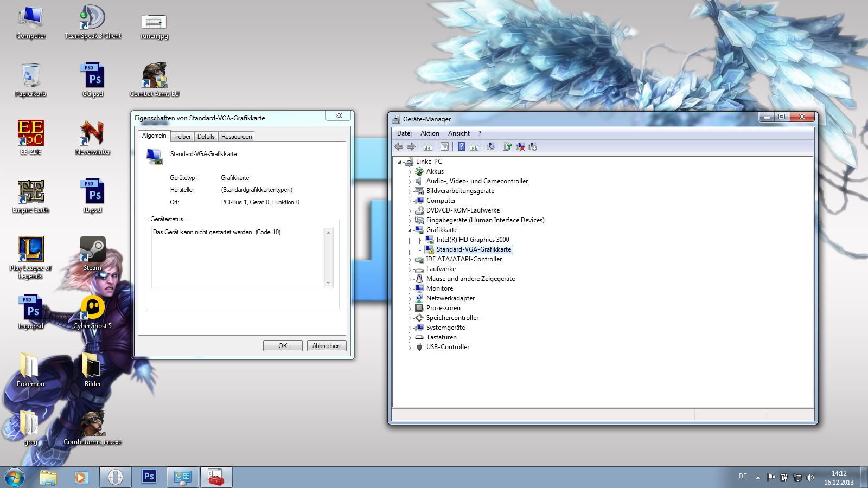Image resolution: width=868 pixels, height=488 pixels.
Task: Switch to the Treiber tab
Action: 182,137
